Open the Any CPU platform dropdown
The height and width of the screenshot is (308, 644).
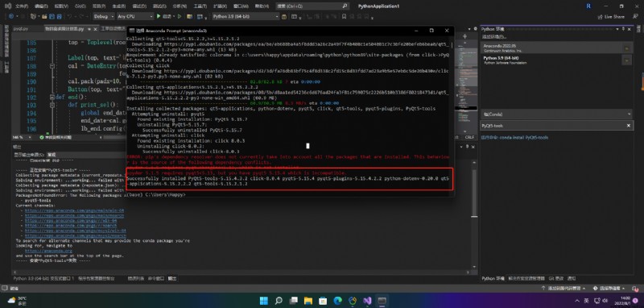(x=134, y=16)
